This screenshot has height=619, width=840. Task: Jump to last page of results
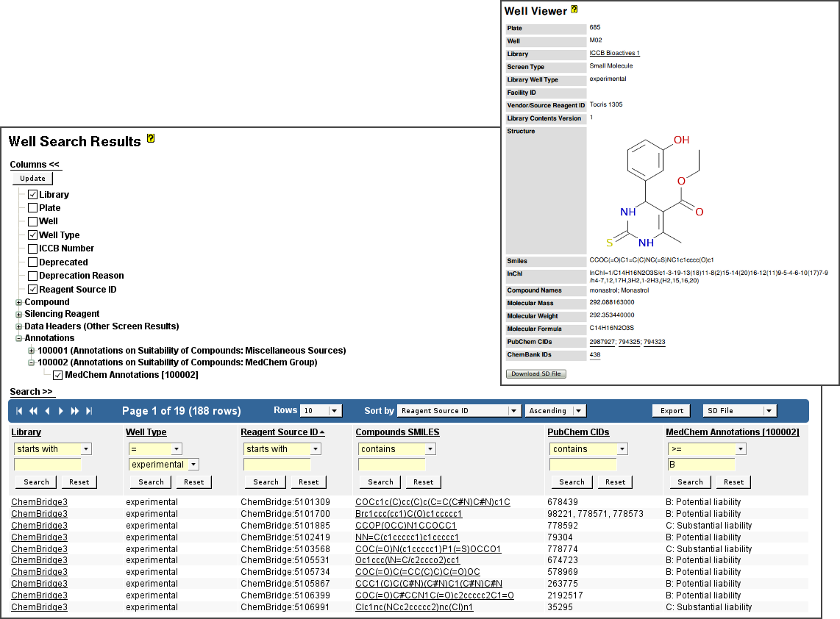(x=89, y=411)
